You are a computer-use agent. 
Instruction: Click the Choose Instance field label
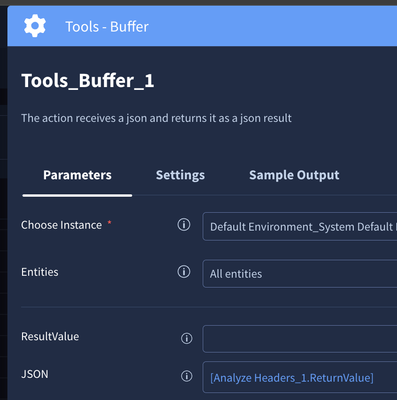[61, 225]
